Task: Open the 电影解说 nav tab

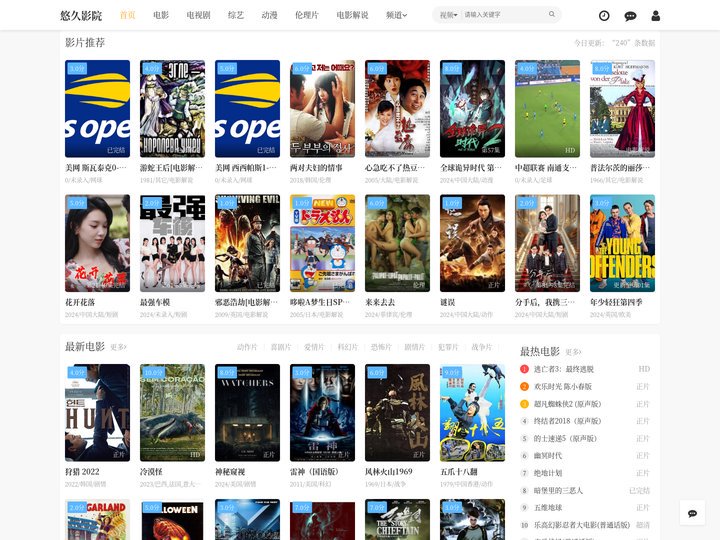Action: coord(352,15)
